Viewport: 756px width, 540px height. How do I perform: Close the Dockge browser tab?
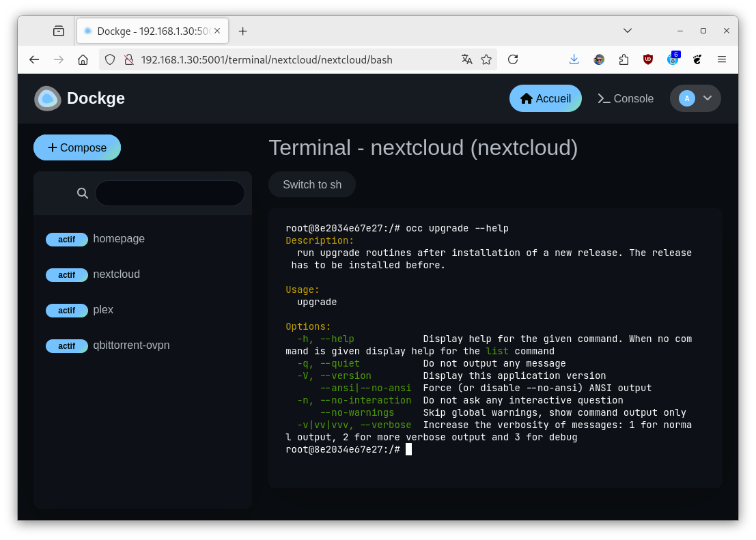coord(217,31)
